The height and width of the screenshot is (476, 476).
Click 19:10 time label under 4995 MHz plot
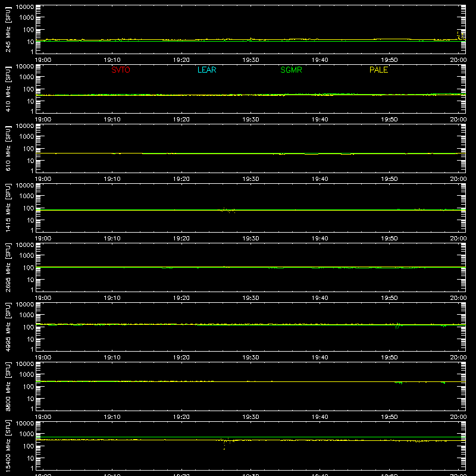click(112, 358)
